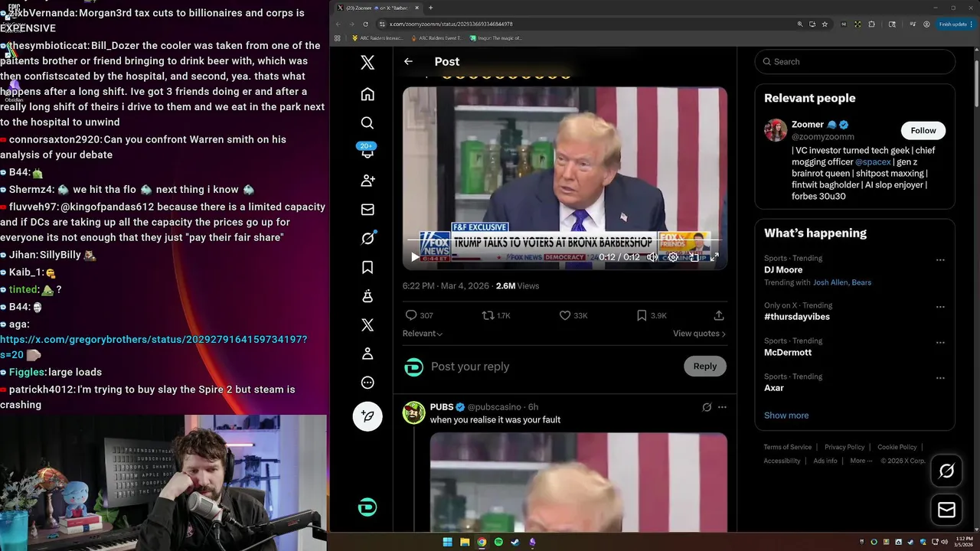The height and width of the screenshot is (551, 980).
Task: Open Explore via the sidebar magnifier icon
Action: coord(367,123)
